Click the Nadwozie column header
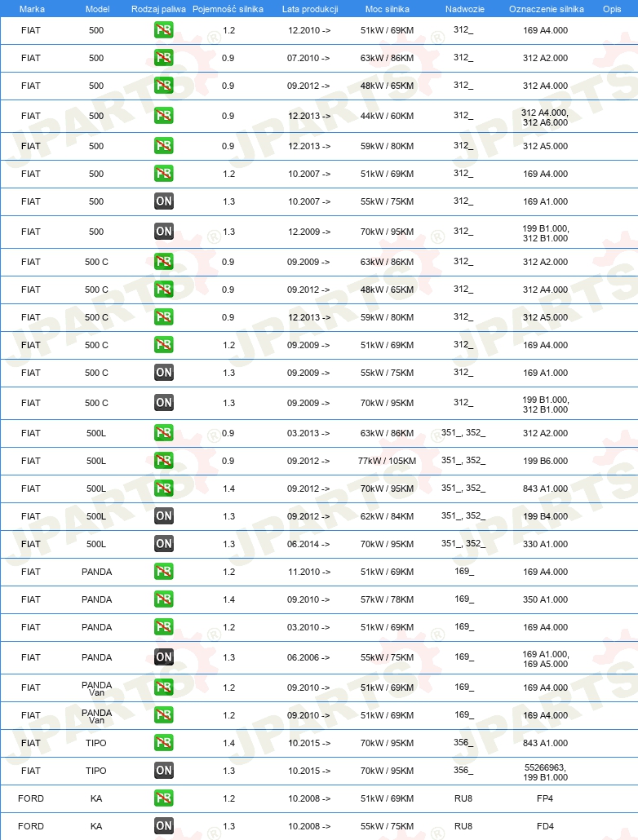Image resolution: width=638 pixels, height=840 pixels. tap(465, 9)
